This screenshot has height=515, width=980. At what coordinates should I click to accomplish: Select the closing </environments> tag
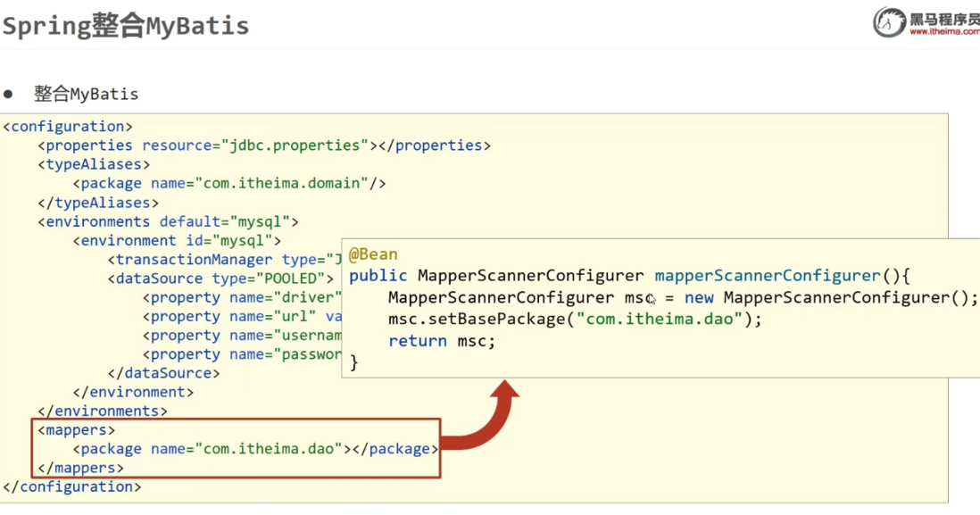[x=103, y=411]
